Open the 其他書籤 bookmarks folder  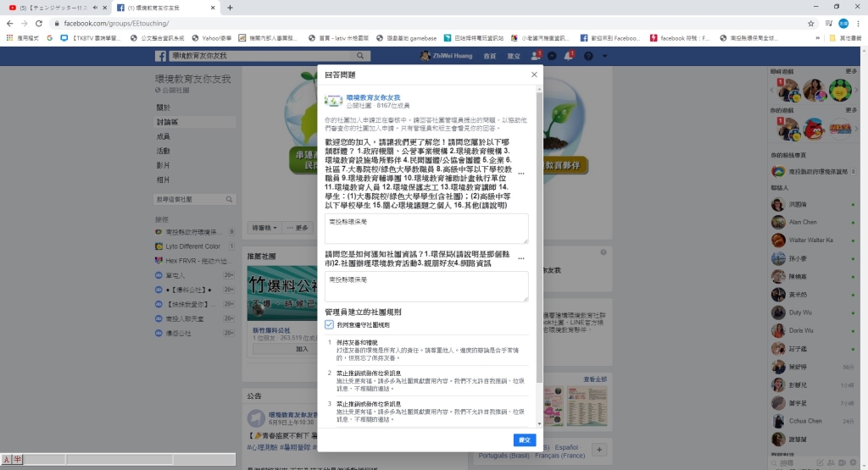[846, 38]
